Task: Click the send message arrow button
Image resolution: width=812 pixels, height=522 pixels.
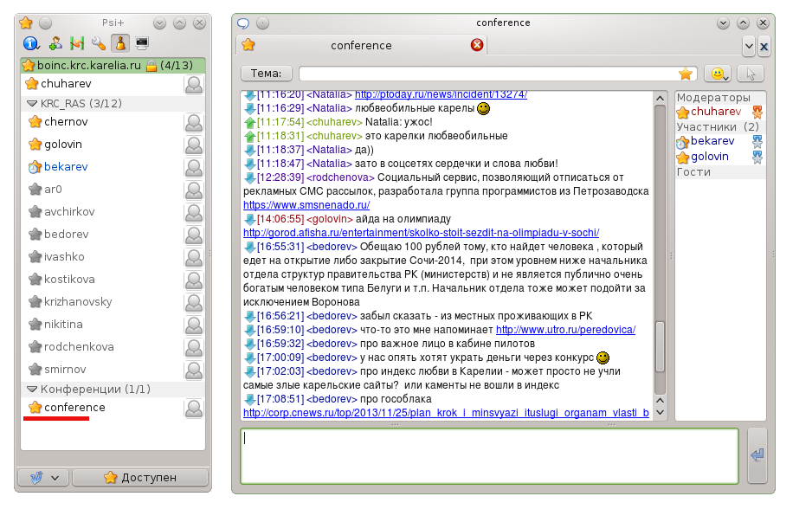Action: (757, 455)
